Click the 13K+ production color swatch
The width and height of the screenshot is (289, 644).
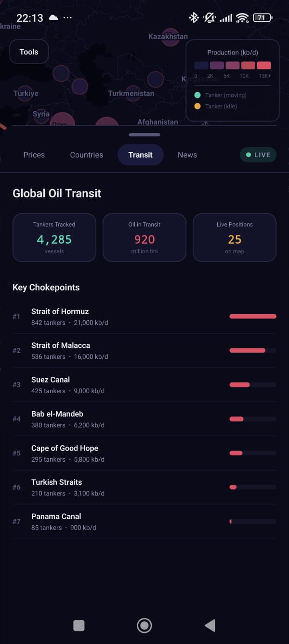264,66
